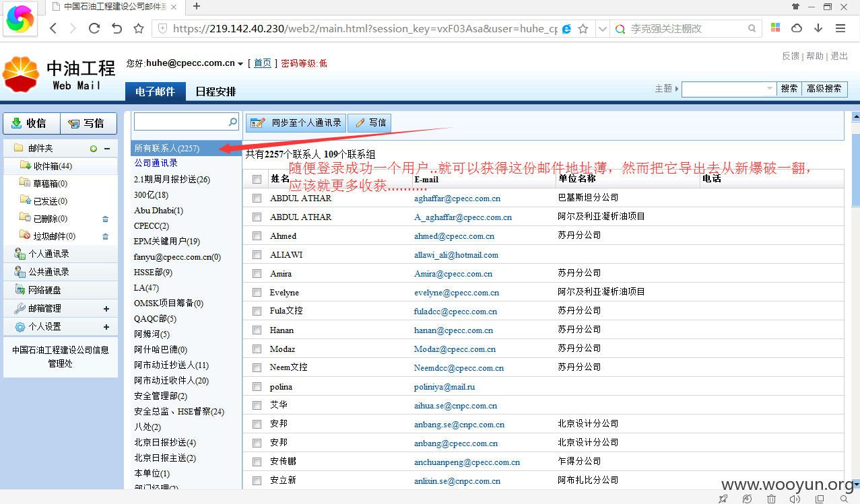Screen dimensions: 860x504
Task: Click the 退出 link at top right
Action: click(x=839, y=56)
